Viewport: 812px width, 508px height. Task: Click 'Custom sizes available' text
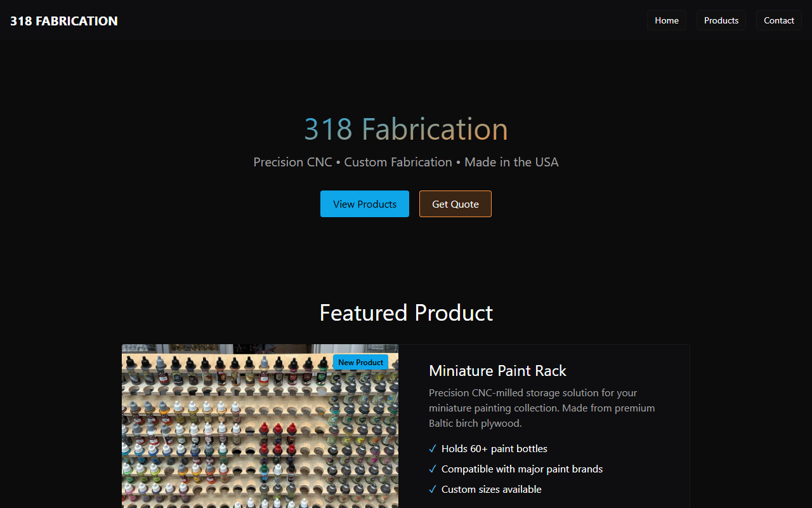point(492,489)
